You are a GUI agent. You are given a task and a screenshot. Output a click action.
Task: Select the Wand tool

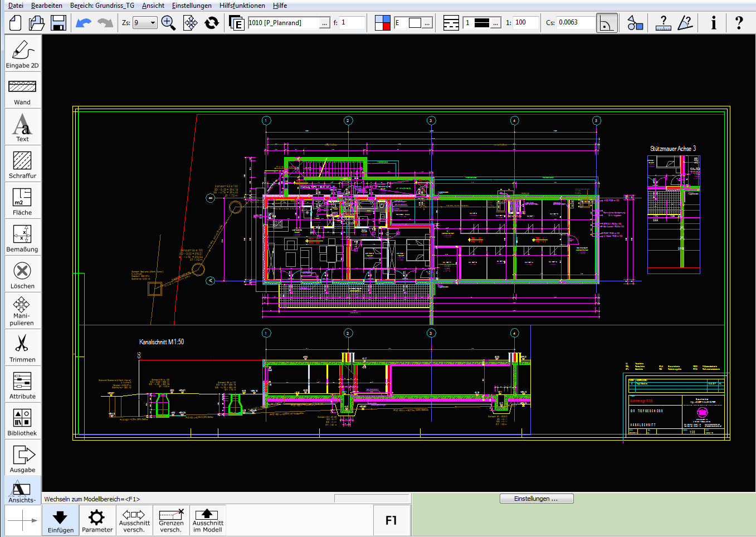[x=22, y=90]
